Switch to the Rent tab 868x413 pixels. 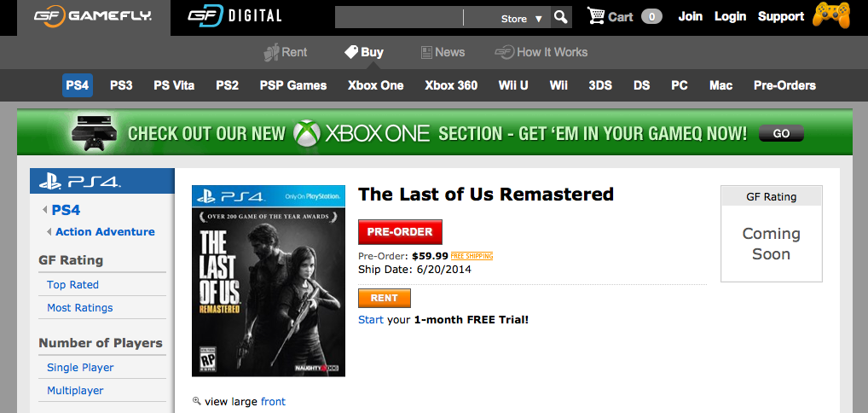(286, 52)
